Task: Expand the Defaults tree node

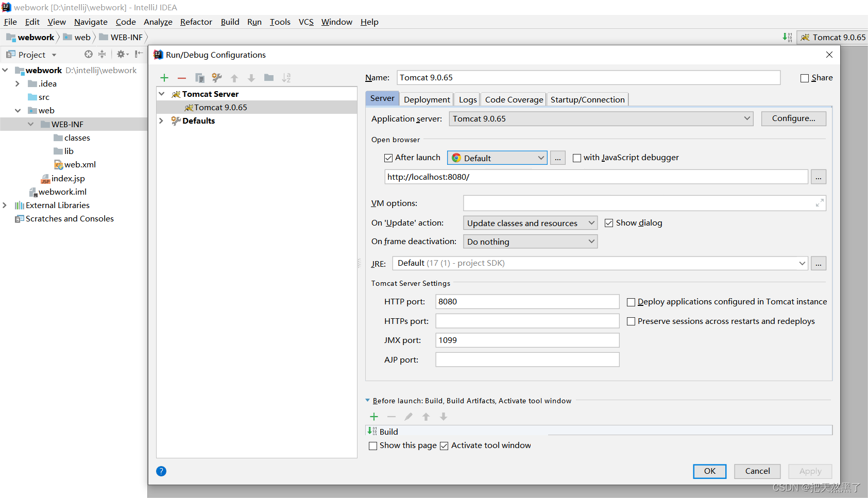Action: click(x=161, y=121)
